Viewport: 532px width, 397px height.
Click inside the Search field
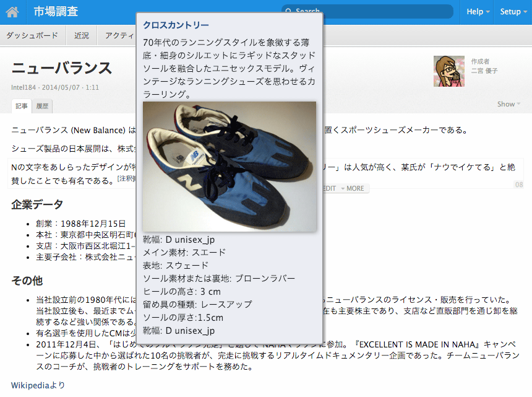371,12
